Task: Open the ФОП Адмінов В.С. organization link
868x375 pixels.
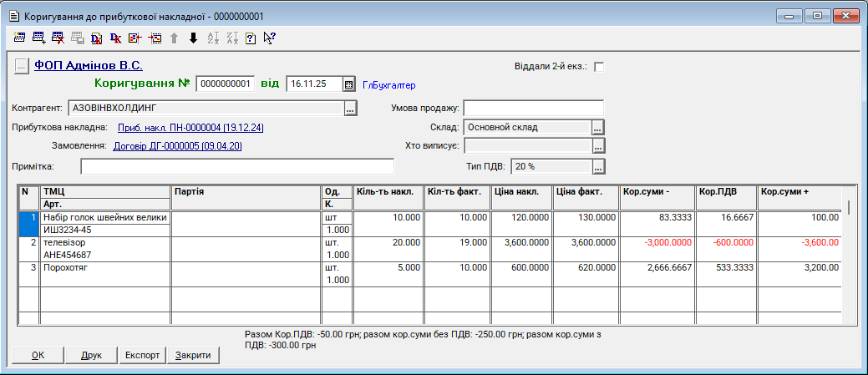Action: (x=89, y=65)
